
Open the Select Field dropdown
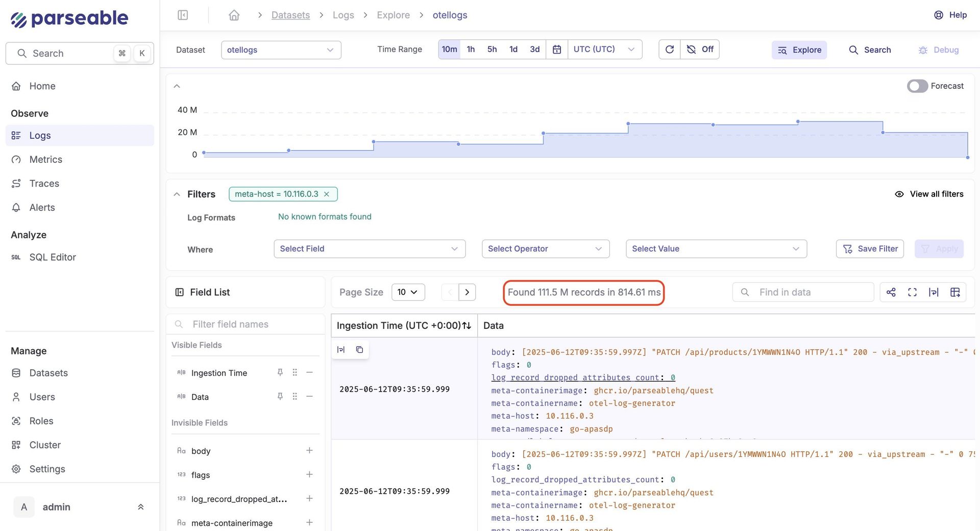tap(369, 249)
